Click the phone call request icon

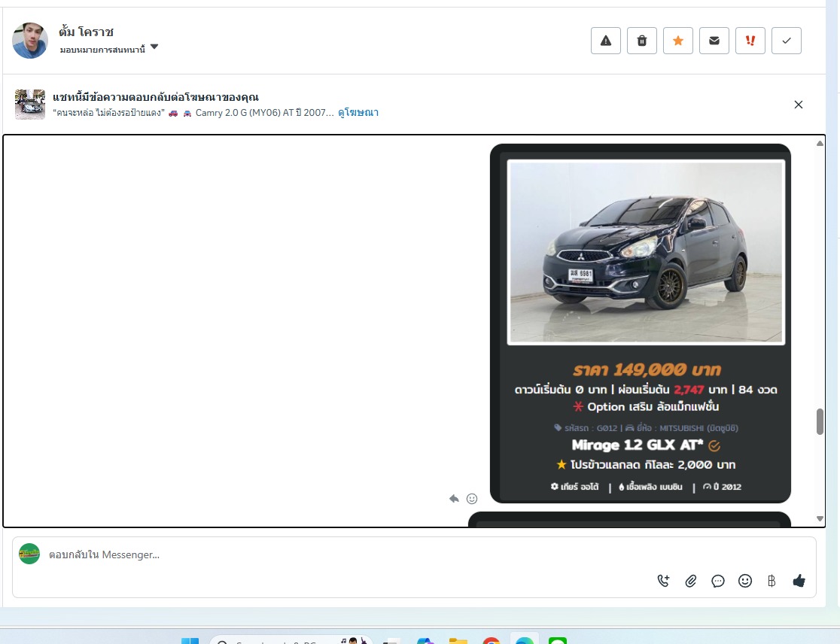click(663, 581)
